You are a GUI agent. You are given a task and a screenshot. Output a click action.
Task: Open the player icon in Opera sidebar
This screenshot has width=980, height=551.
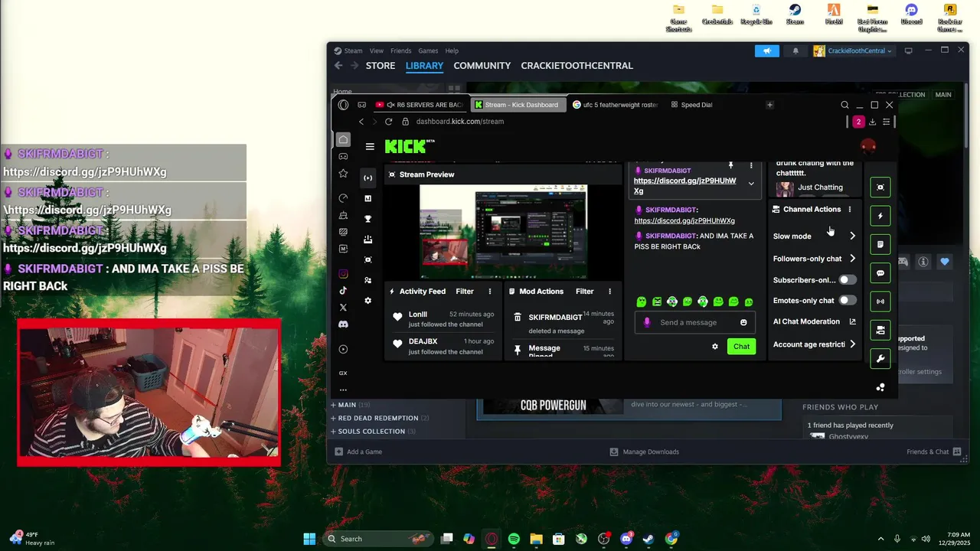pyautogui.click(x=343, y=349)
